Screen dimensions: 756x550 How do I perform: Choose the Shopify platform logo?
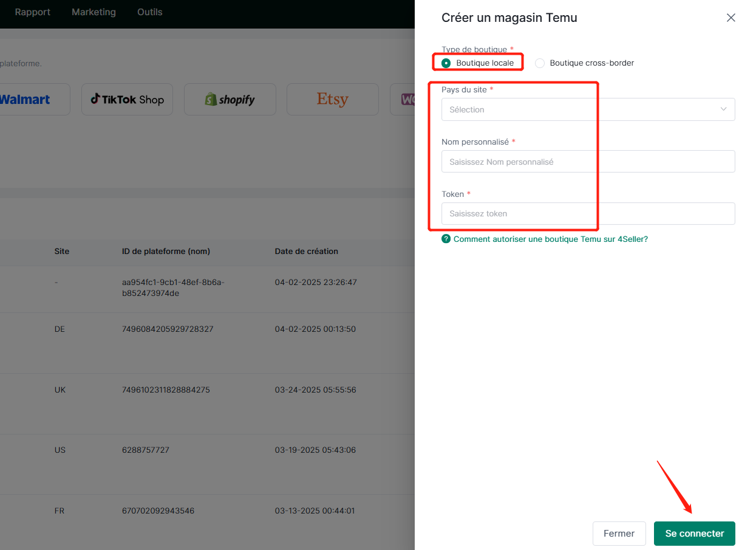click(x=230, y=100)
